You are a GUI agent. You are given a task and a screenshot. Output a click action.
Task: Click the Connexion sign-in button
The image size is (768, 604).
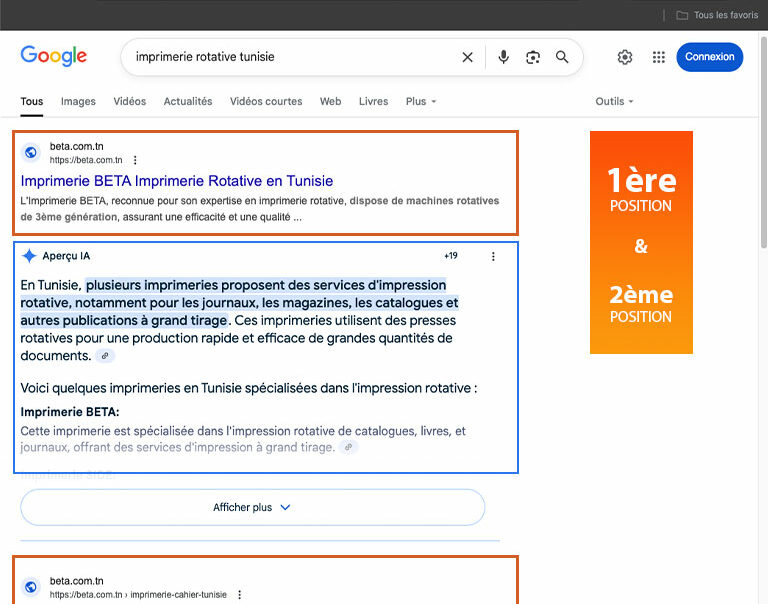pyautogui.click(x=709, y=57)
